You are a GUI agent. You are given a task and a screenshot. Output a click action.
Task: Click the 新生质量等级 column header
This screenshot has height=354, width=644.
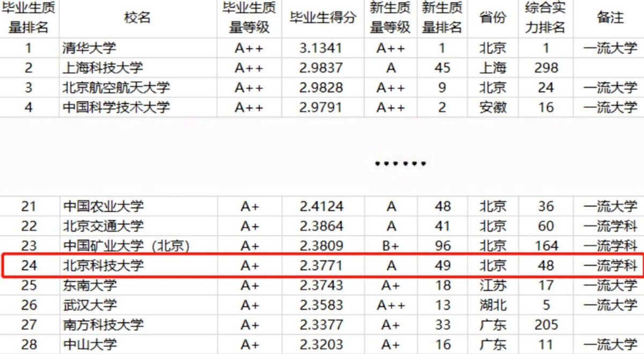[x=390, y=17]
